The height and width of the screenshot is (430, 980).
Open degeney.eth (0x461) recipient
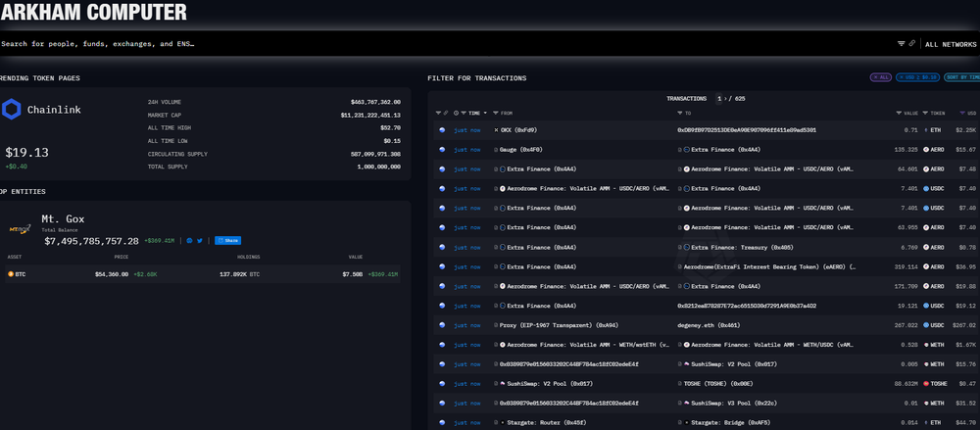pyautogui.click(x=710, y=325)
